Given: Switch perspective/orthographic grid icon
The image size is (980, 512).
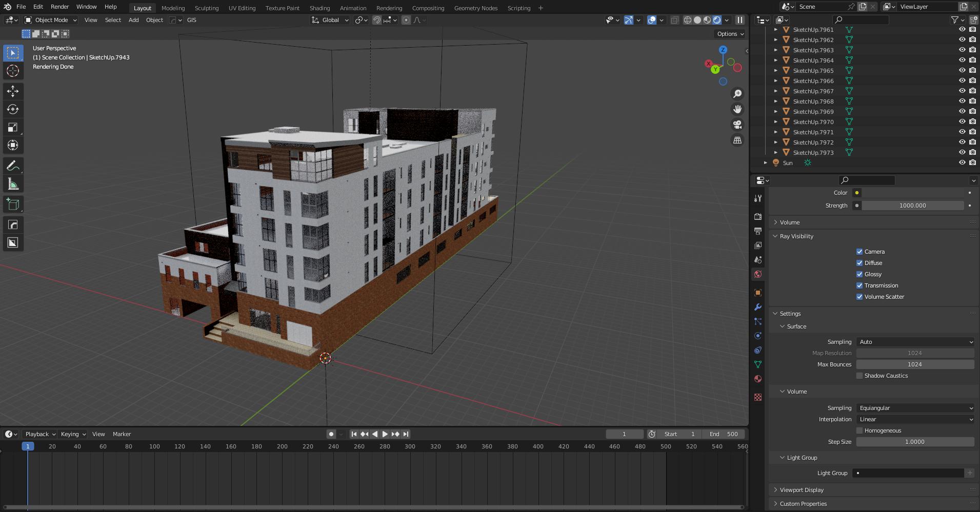Looking at the screenshot, I should [737, 140].
